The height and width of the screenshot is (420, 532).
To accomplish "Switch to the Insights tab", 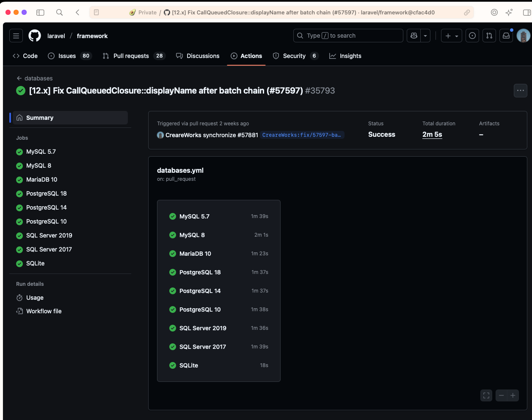I will click(345, 56).
